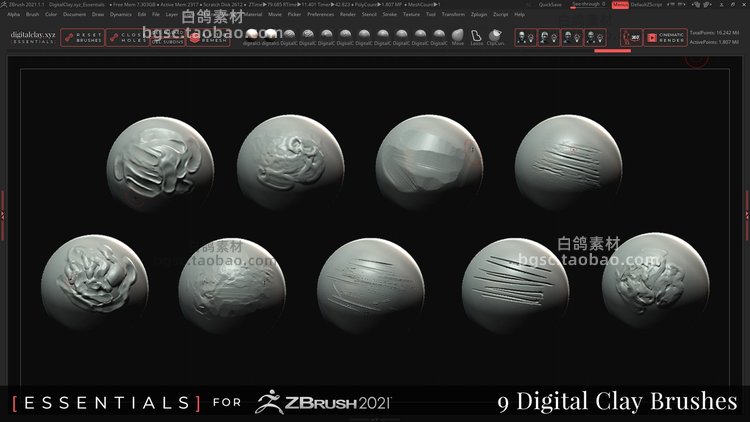Expand the right tray divider handle
The width and height of the screenshot is (750, 422).
point(747,215)
